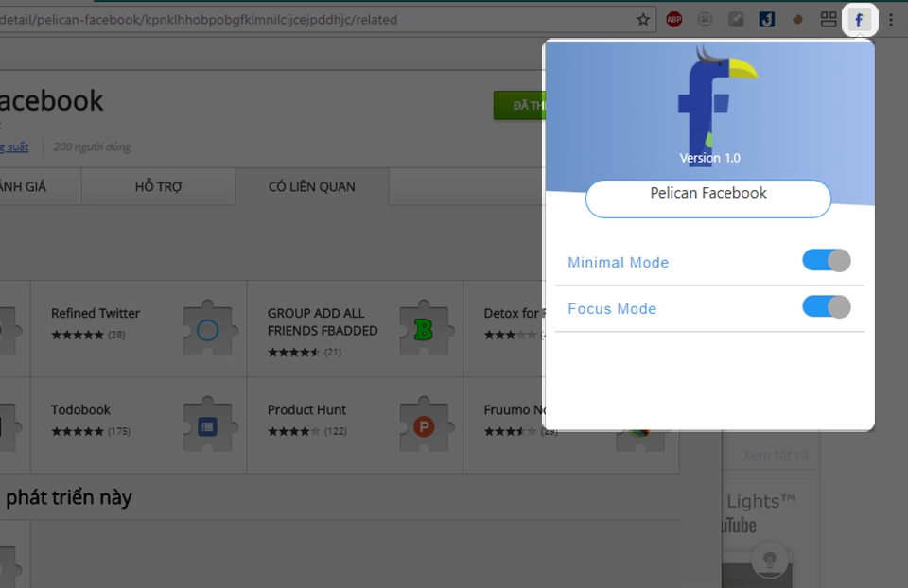Click the green ĐÃ TH button

click(x=519, y=105)
